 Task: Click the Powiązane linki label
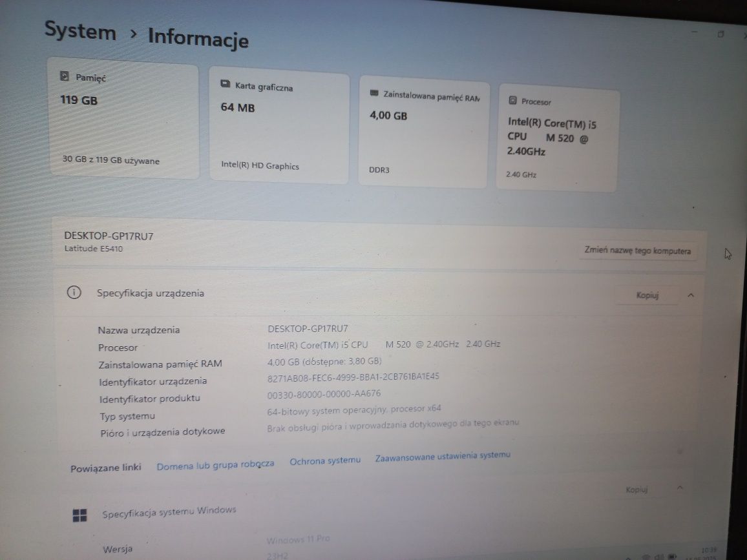coord(106,468)
